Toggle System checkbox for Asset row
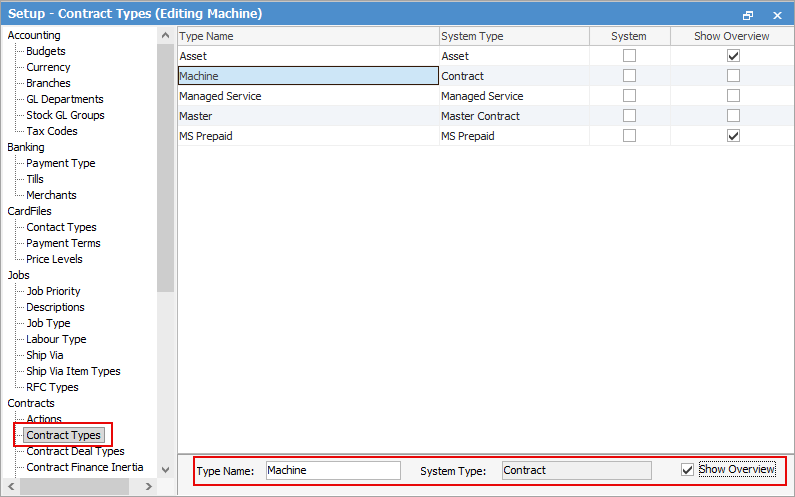 (x=629, y=55)
